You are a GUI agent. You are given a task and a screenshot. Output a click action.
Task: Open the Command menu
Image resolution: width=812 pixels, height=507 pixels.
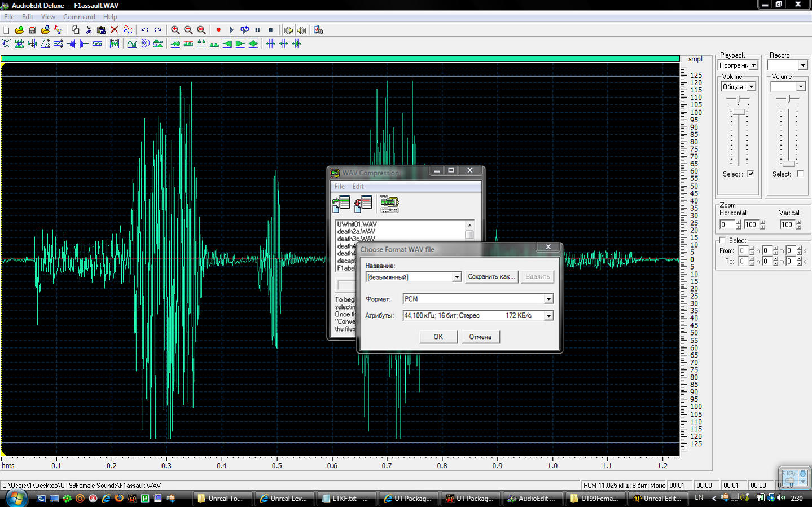click(79, 17)
